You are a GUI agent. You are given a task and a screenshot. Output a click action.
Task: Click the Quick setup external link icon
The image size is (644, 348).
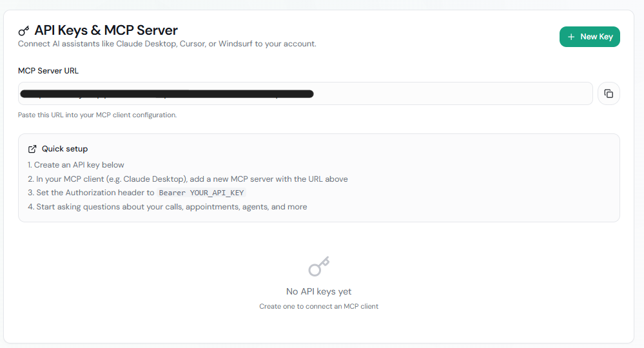(x=32, y=149)
